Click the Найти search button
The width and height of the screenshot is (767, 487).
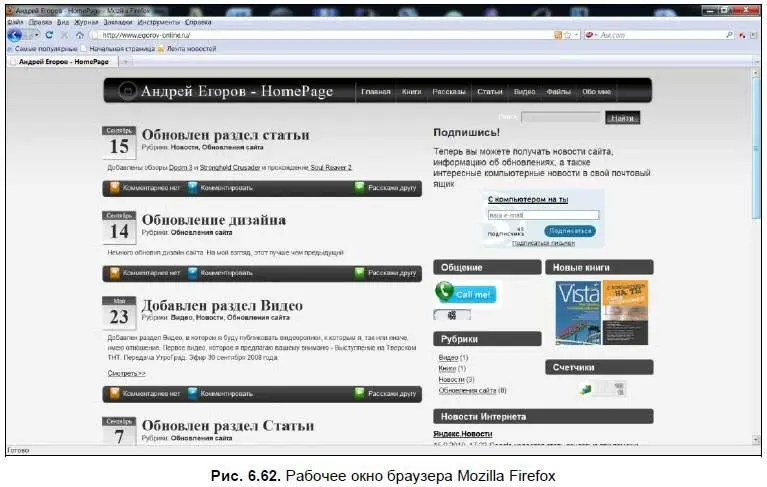point(622,118)
